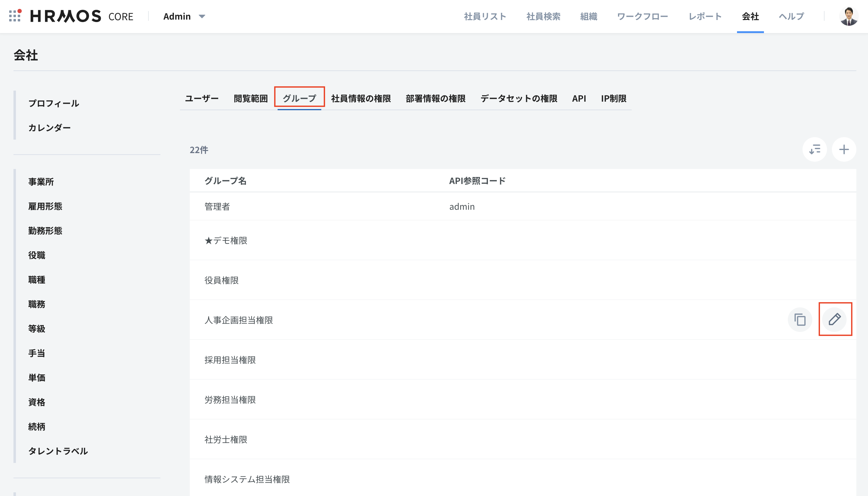Image resolution: width=868 pixels, height=496 pixels.
Task: Select the 労務担当権限 group row
Action: point(230,399)
